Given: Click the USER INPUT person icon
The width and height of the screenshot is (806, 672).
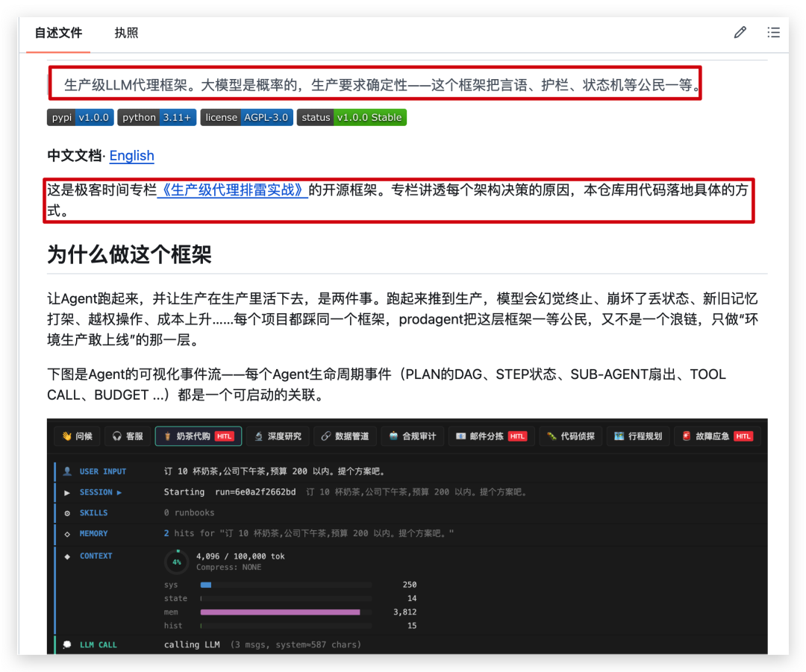Looking at the screenshot, I should pos(67,471).
